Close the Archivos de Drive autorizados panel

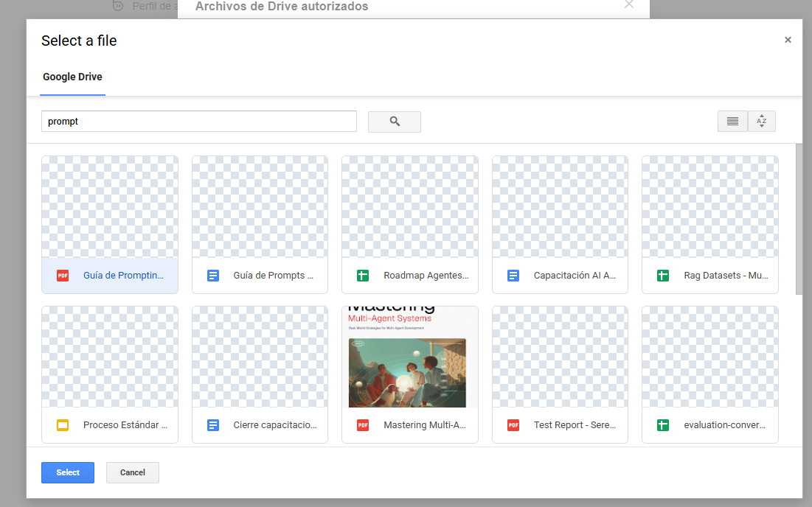(628, 4)
